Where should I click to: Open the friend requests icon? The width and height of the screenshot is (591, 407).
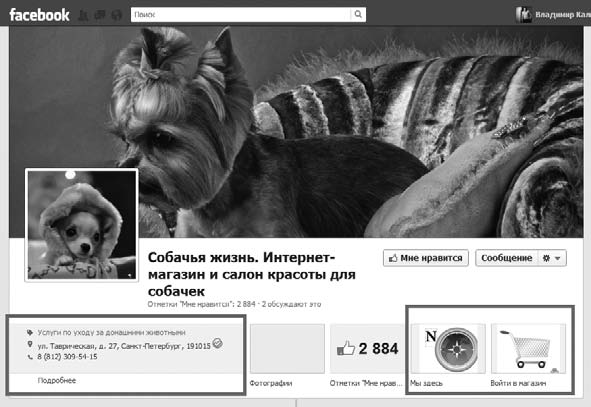coord(83,15)
